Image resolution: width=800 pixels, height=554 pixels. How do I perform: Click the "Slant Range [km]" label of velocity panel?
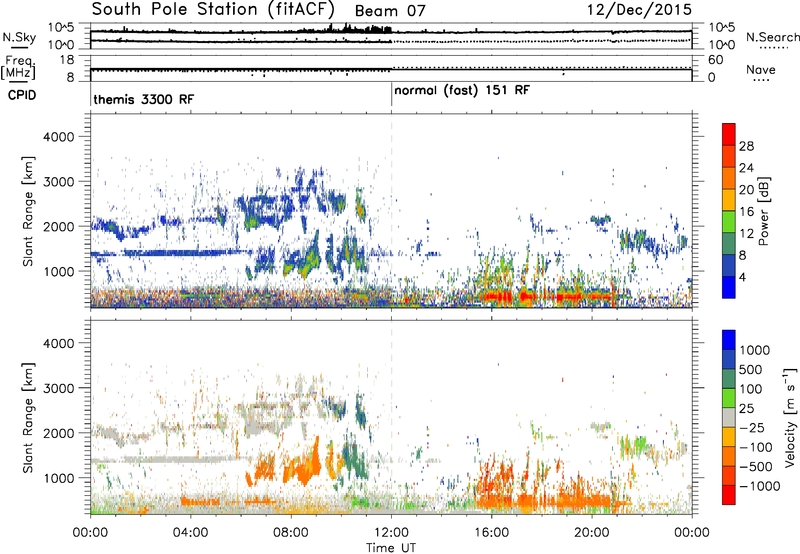pos(28,418)
